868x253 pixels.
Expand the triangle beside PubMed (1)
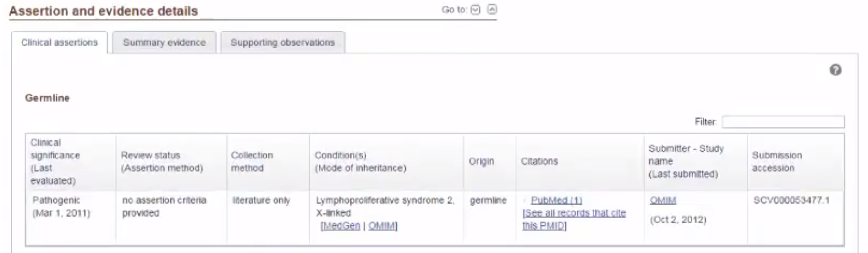pyautogui.click(x=525, y=201)
